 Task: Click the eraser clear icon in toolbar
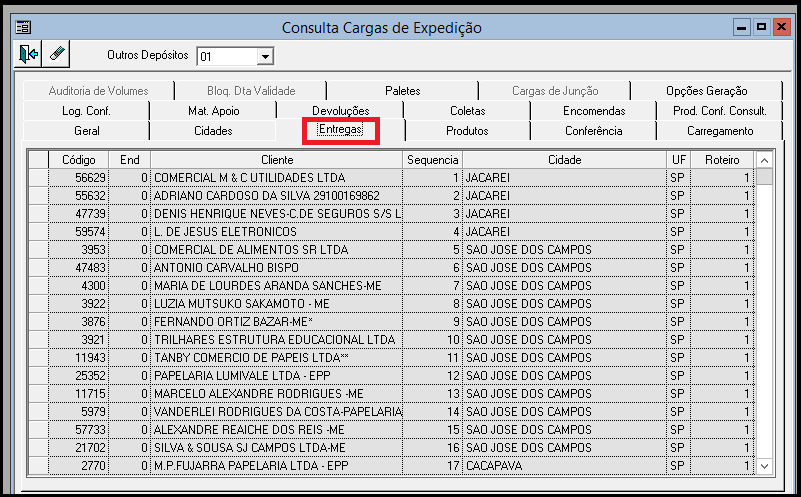tap(56, 54)
